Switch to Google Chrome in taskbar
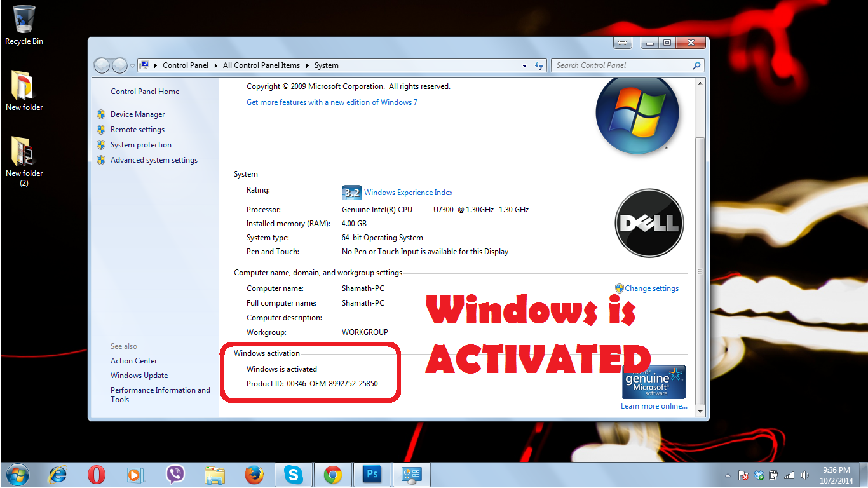 pyautogui.click(x=333, y=475)
